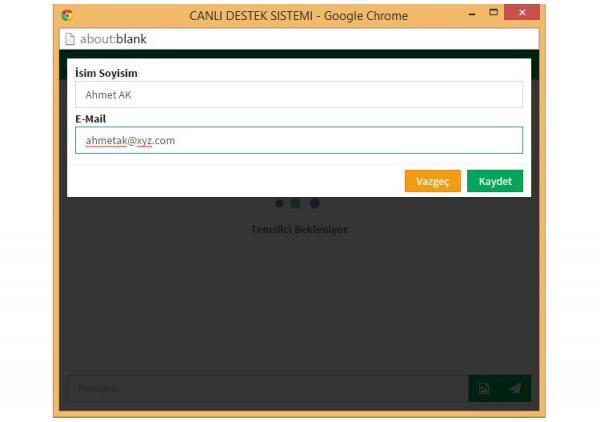This screenshot has height=422, width=600.
Task: Maximize the Chrome window
Action: pyautogui.click(x=494, y=13)
